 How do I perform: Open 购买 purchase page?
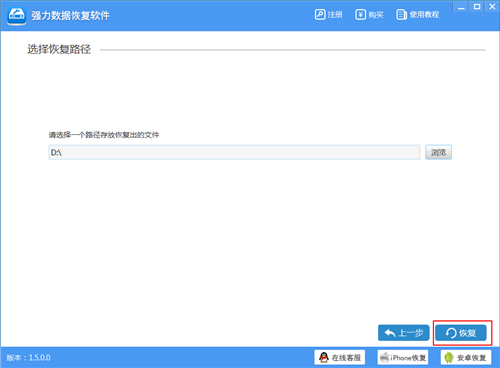click(x=369, y=15)
